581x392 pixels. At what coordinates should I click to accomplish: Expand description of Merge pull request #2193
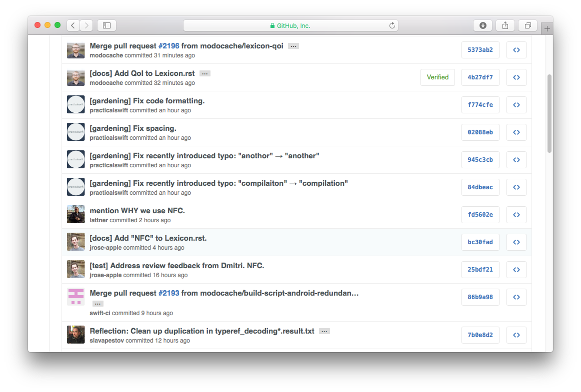coord(97,304)
